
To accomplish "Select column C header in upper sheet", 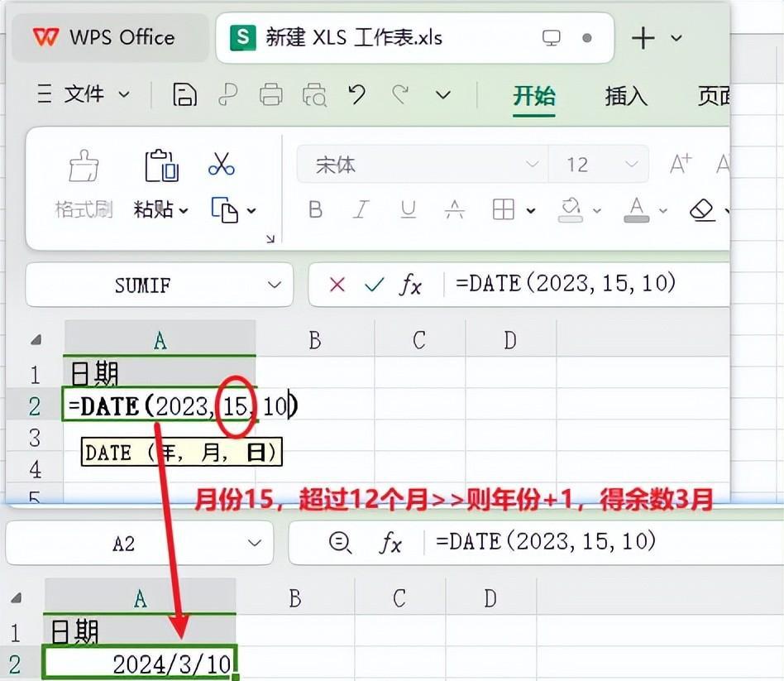I will coord(419,341).
